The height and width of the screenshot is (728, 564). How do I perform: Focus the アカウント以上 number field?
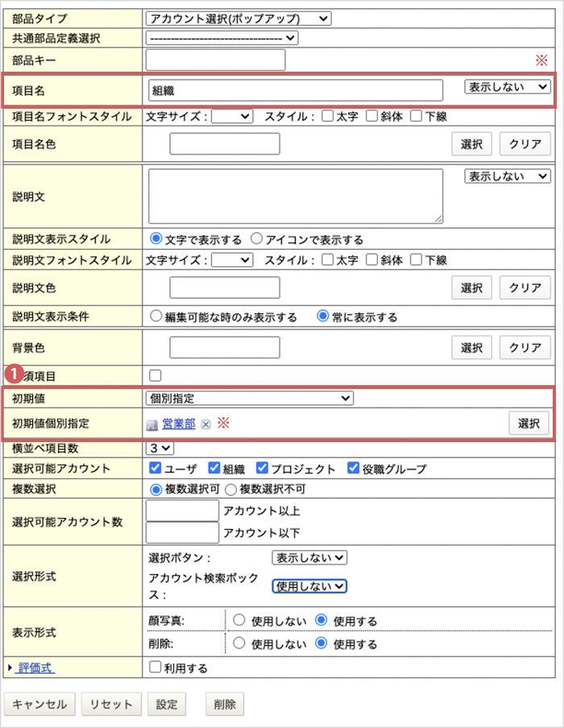(x=183, y=511)
